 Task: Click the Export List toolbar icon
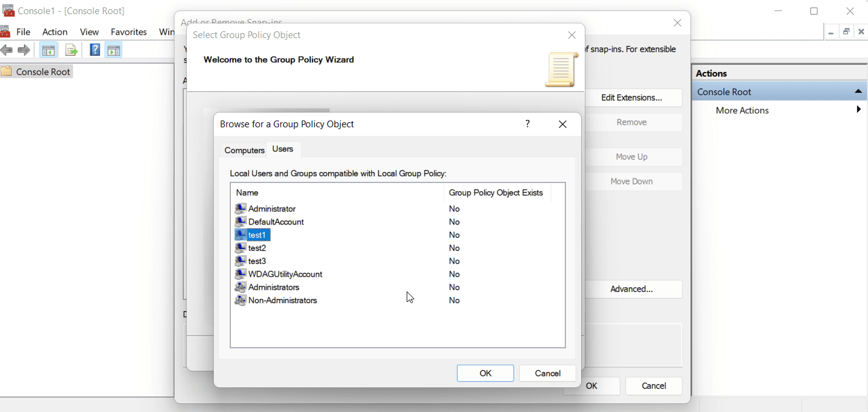coord(71,50)
